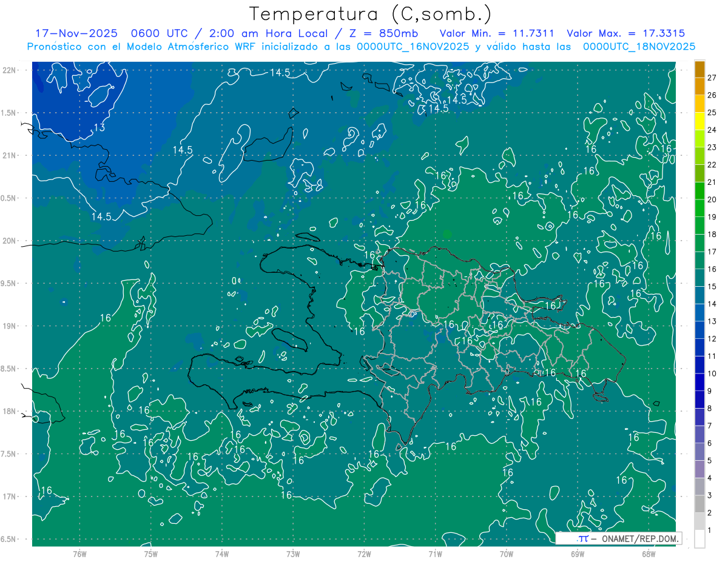Click the "21N" latitude axis label
Viewport: 728px width, 562px height.
click(10, 155)
